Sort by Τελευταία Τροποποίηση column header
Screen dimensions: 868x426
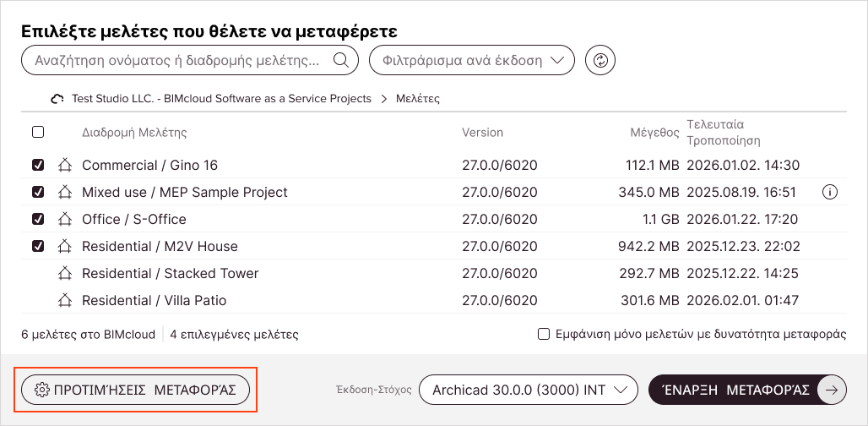pos(724,133)
